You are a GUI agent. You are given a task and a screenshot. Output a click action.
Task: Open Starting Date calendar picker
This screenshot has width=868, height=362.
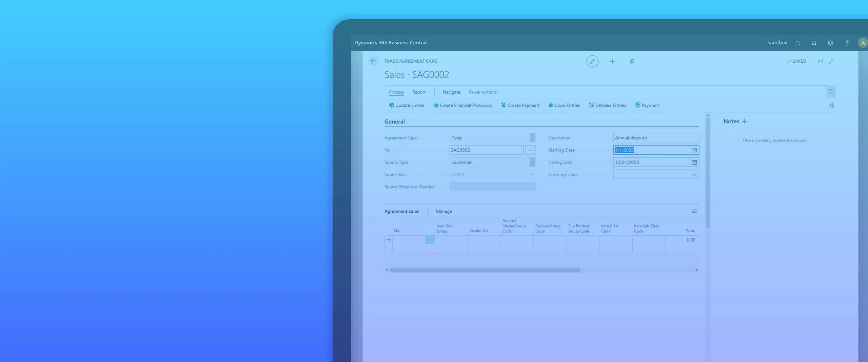tap(694, 150)
